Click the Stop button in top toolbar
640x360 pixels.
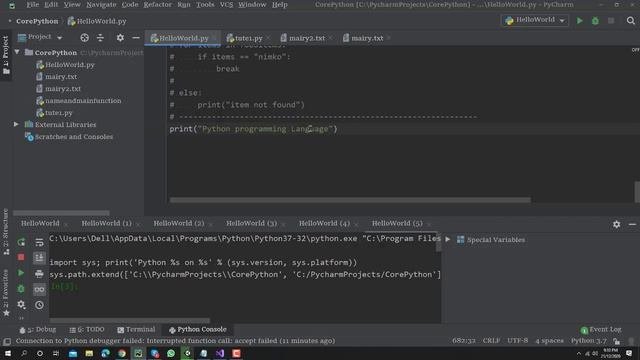pyautogui.click(x=611, y=20)
